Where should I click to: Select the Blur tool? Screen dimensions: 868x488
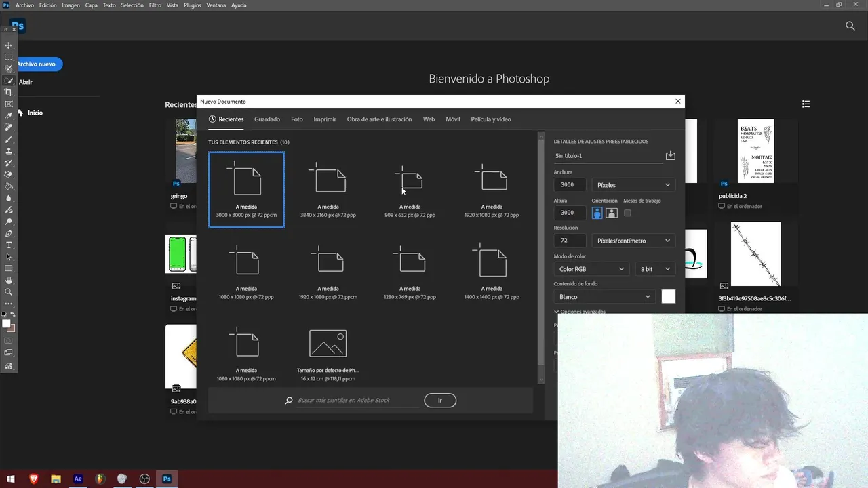9,198
